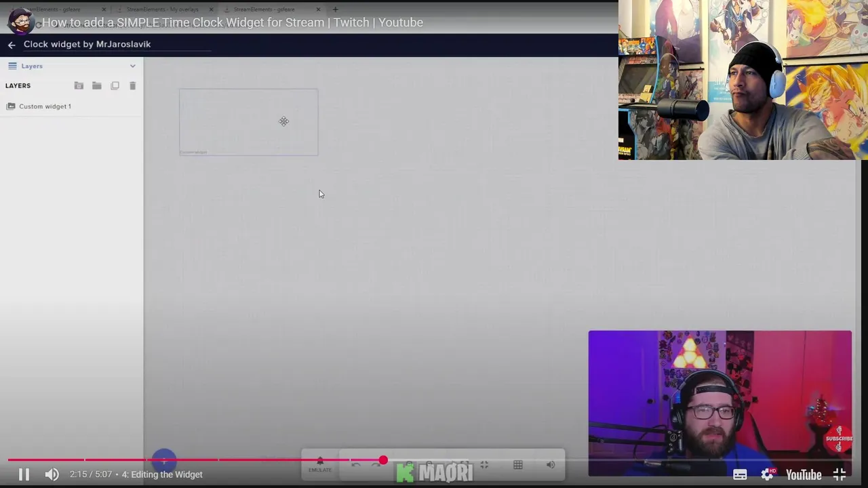Viewport: 868px width, 488px height.
Task: Click the Subscribe badge on the webcam
Action: coord(839,439)
